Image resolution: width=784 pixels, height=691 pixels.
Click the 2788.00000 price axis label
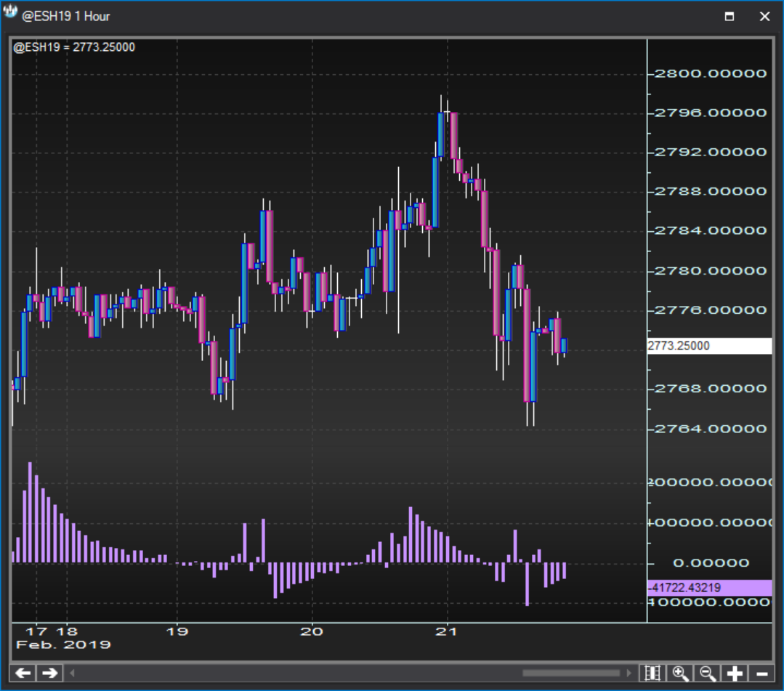(x=711, y=192)
